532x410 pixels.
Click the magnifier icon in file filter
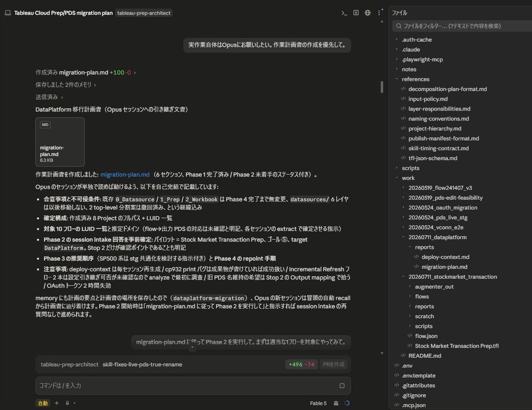point(399,26)
